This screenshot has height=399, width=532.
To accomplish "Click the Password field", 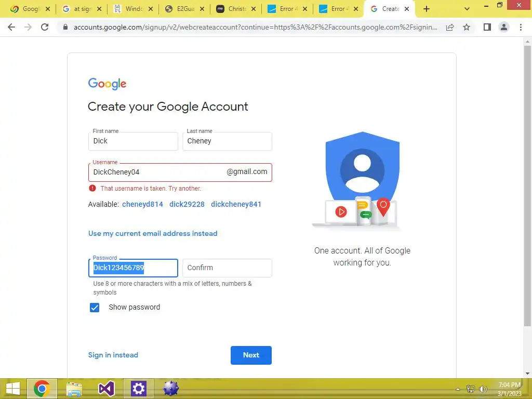I will coord(133,268).
